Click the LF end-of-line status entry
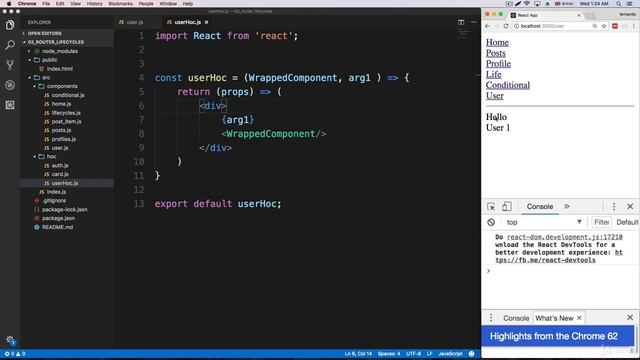640x360 pixels. (x=429, y=353)
